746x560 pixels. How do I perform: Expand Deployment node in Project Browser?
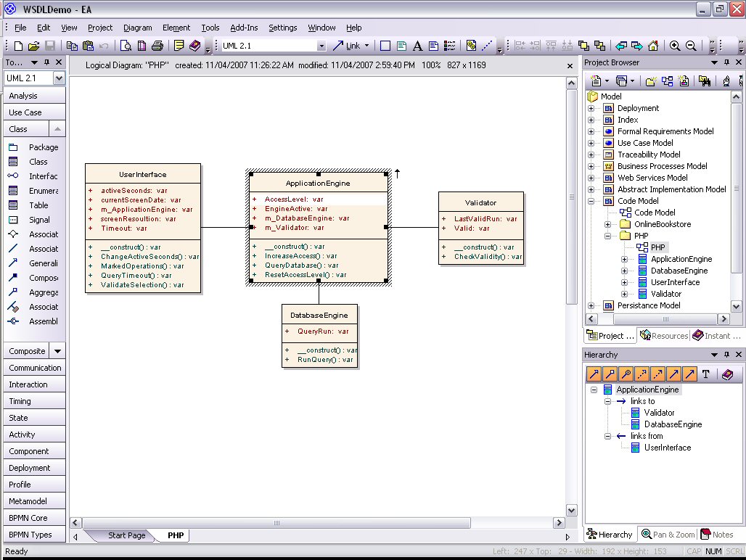pyautogui.click(x=591, y=108)
